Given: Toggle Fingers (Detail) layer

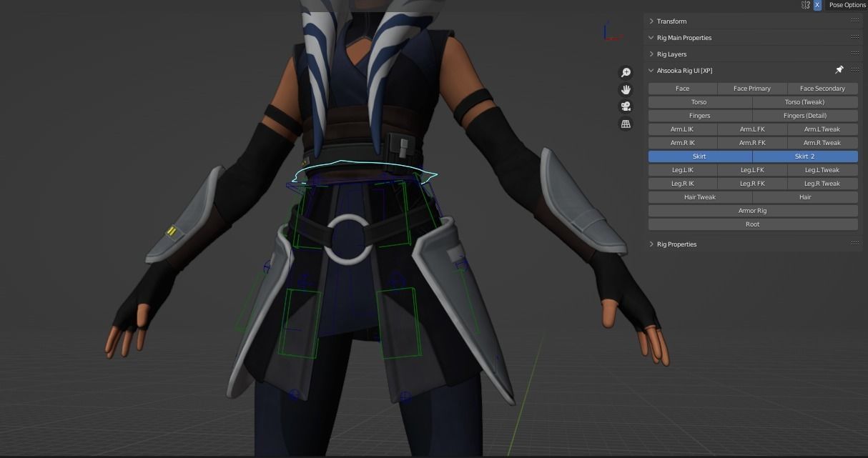Looking at the screenshot, I should 805,116.
